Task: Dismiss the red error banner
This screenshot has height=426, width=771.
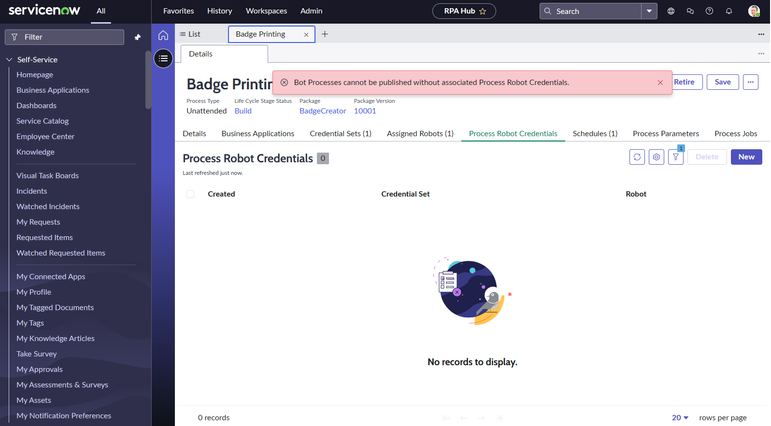Action: [x=660, y=83]
